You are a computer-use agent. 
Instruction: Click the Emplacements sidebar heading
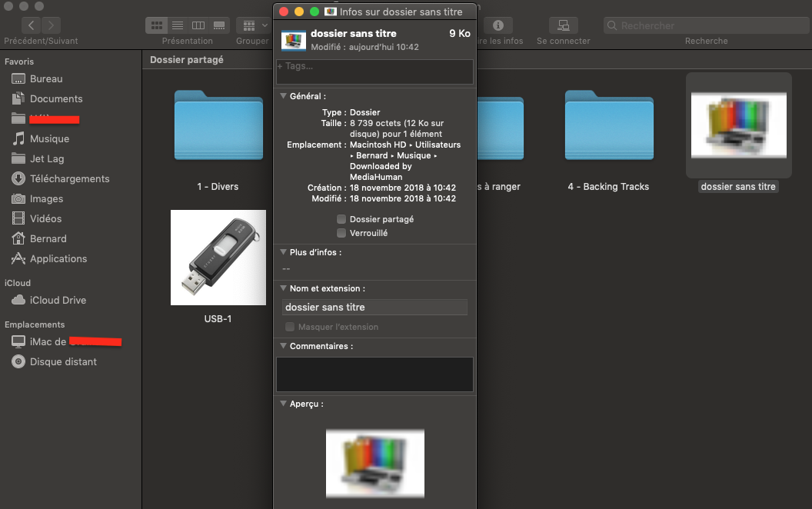35,324
